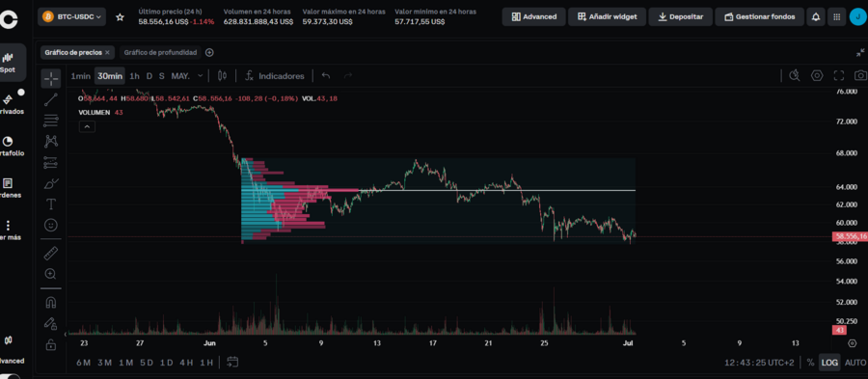Set the 6M date range
Viewport: 868px width, 379px height.
click(84, 363)
